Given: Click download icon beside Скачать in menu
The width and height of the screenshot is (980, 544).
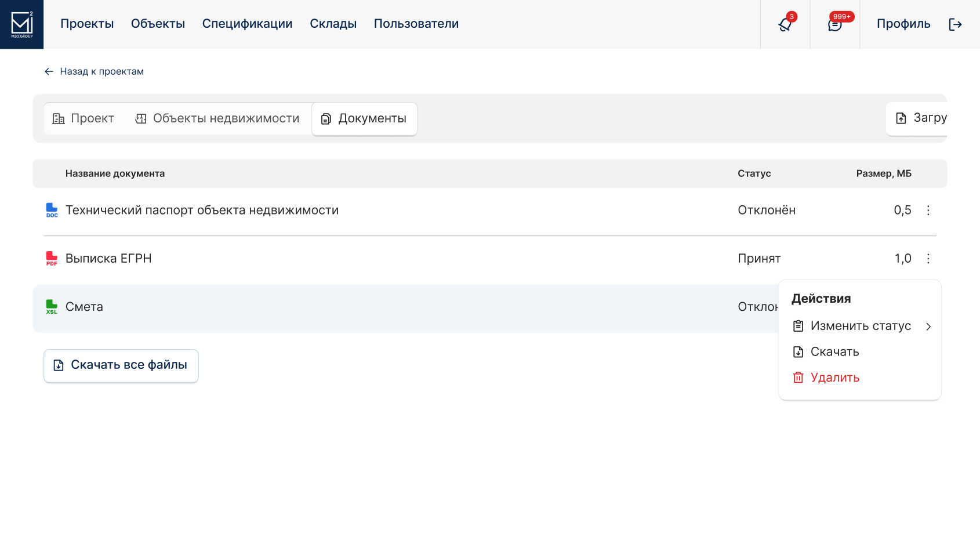Looking at the screenshot, I should tap(798, 351).
